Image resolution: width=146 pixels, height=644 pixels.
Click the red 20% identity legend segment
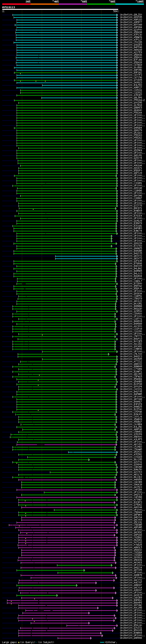(16, 4)
